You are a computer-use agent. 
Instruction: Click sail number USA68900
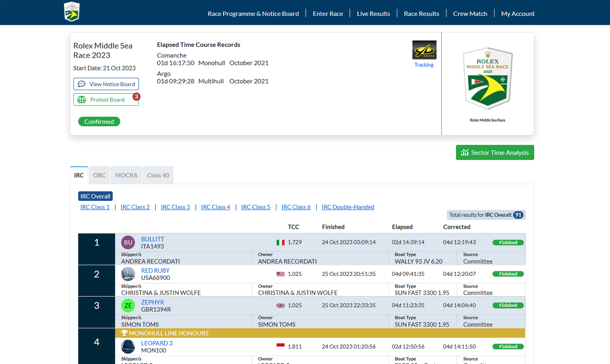point(155,278)
